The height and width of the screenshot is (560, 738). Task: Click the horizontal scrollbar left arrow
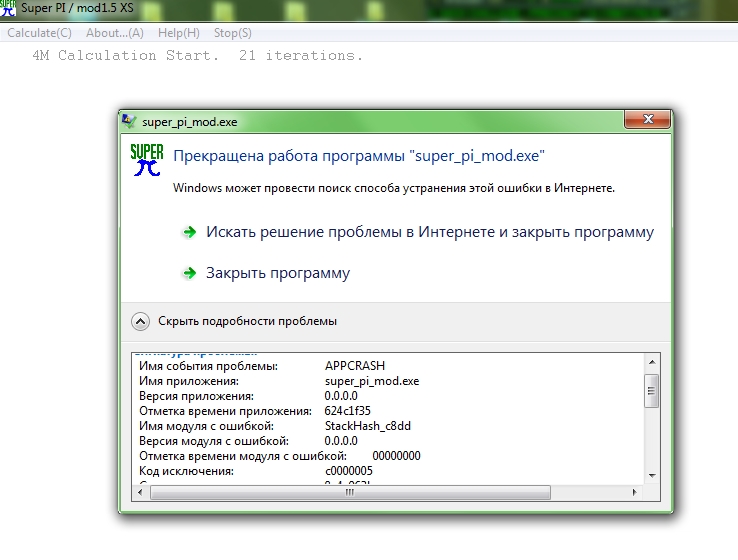tap(140, 492)
